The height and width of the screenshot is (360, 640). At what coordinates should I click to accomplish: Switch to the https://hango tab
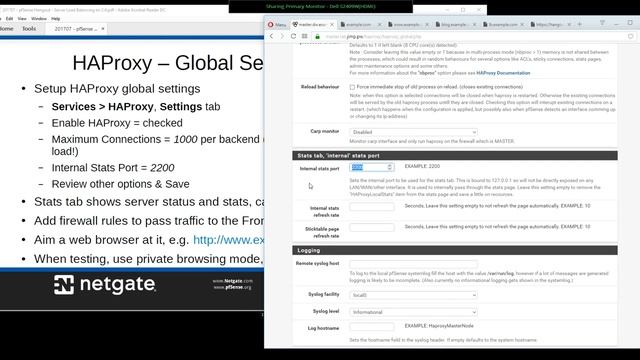(548, 25)
